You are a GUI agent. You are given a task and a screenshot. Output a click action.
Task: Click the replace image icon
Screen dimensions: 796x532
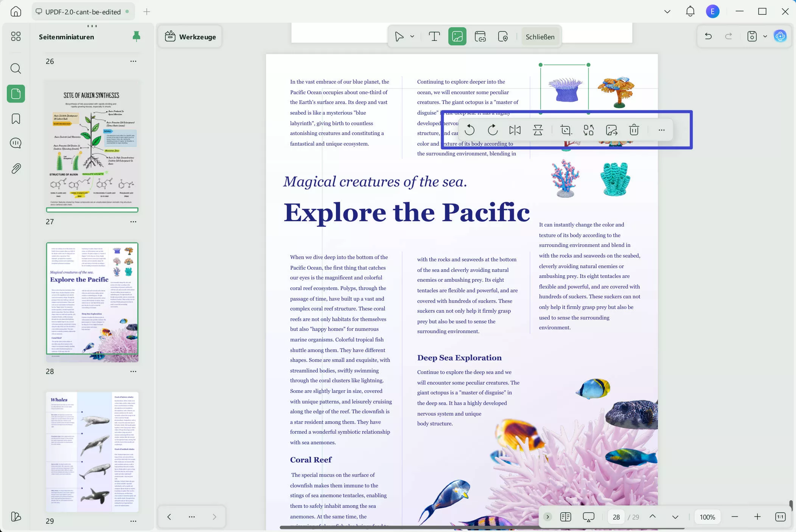click(x=589, y=130)
